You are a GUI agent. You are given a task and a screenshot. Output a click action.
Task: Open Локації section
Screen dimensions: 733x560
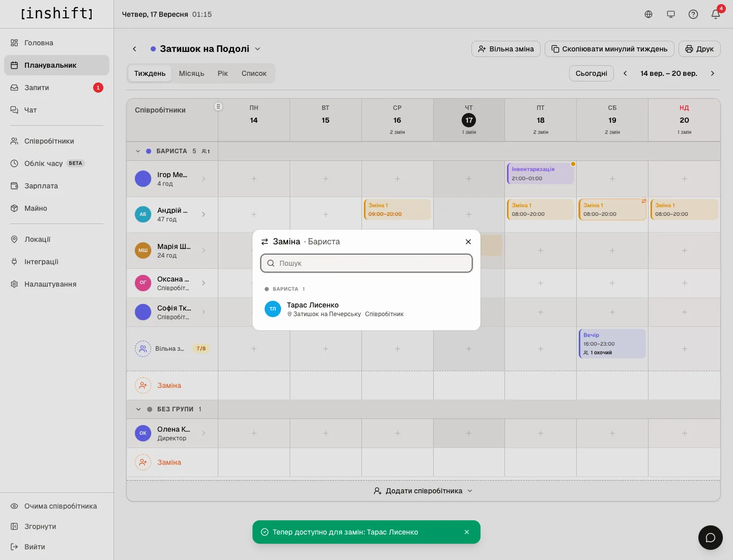pos(57,239)
